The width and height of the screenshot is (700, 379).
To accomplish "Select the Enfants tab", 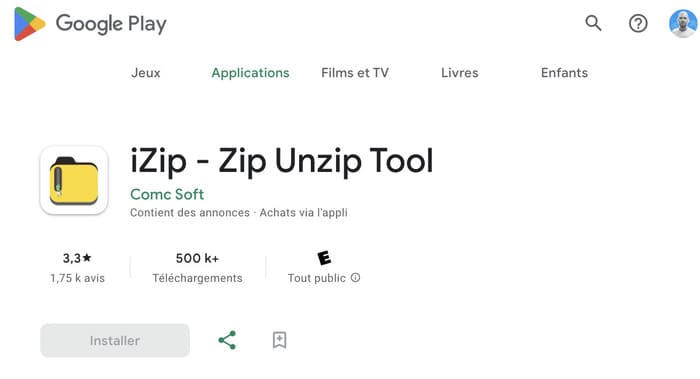I will [564, 73].
